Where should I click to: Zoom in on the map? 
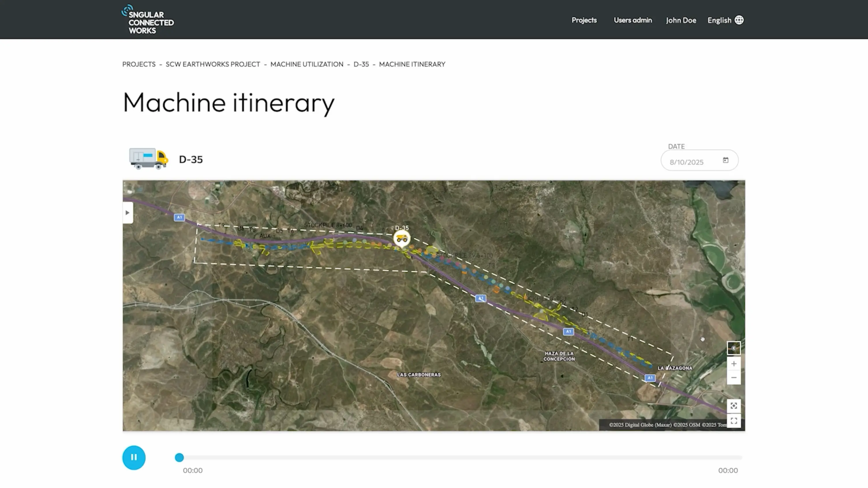(734, 364)
